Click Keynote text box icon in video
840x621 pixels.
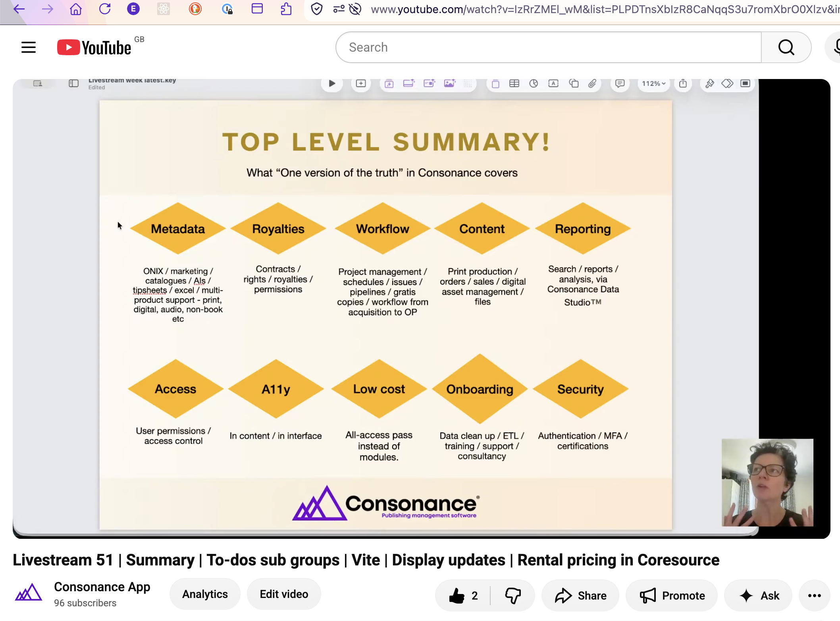553,83
